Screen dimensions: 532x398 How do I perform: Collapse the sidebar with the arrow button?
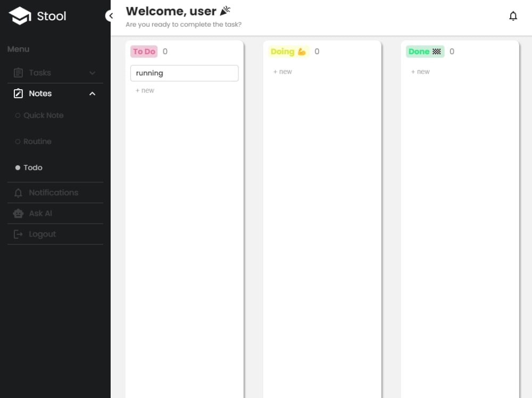coord(110,15)
